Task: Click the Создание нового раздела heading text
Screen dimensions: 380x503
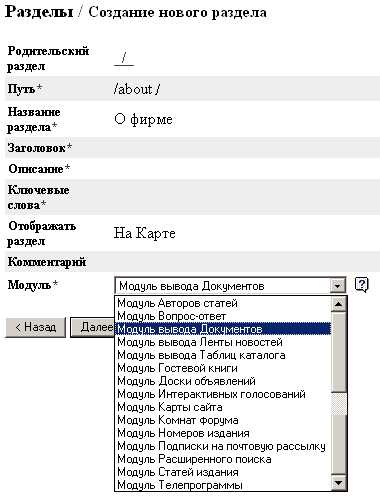Action: [177, 13]
